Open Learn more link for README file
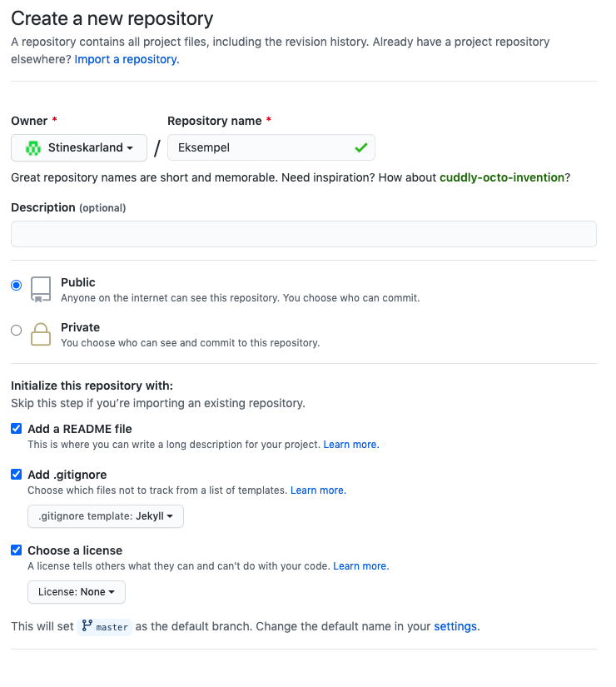This screenshot has width=616, height=687. [351, 445]
